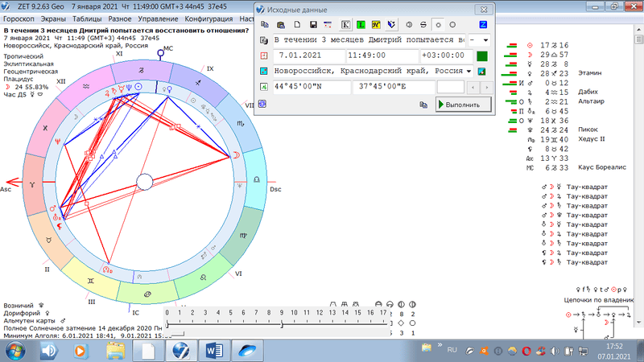Screen dimensions: 644x362
Task: Toggle the large circle chart mode button
Action: [x=452, y=25]
